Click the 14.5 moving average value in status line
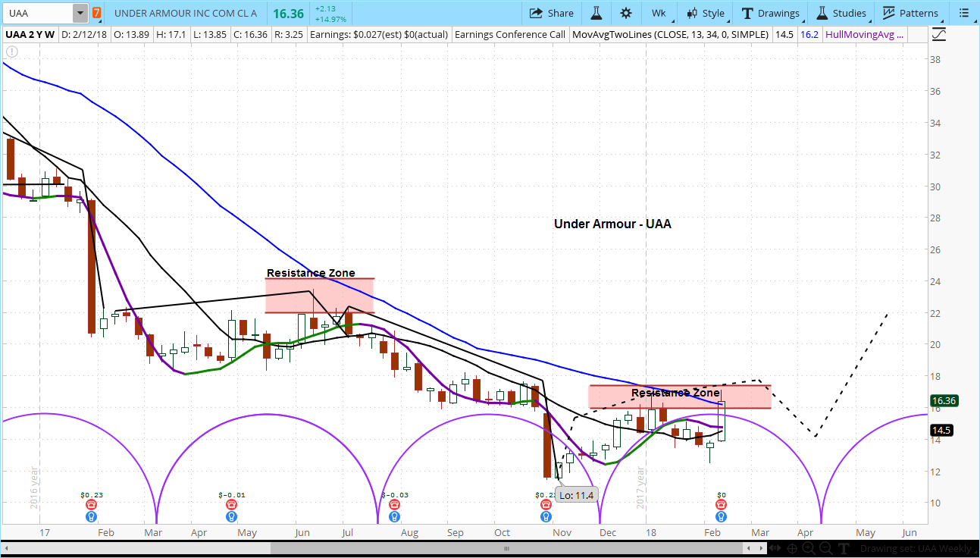This screenshot has width=980, height=558. click(x=784, y=34)
